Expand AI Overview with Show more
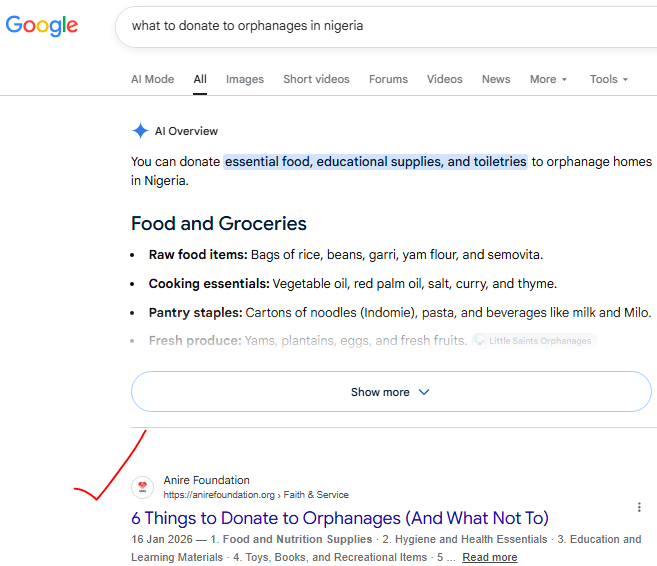 (x=391, y=392)
